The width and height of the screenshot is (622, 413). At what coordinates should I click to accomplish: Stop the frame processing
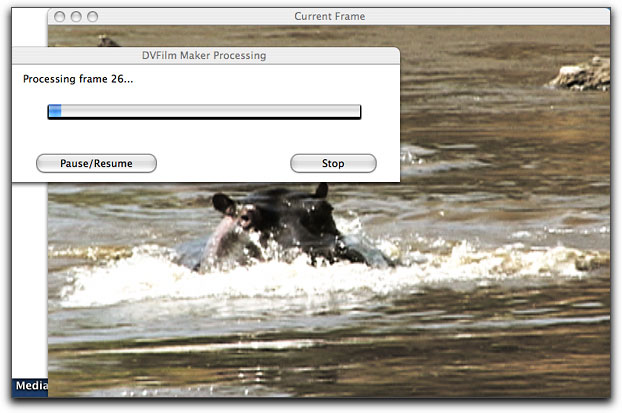(333, 163)
